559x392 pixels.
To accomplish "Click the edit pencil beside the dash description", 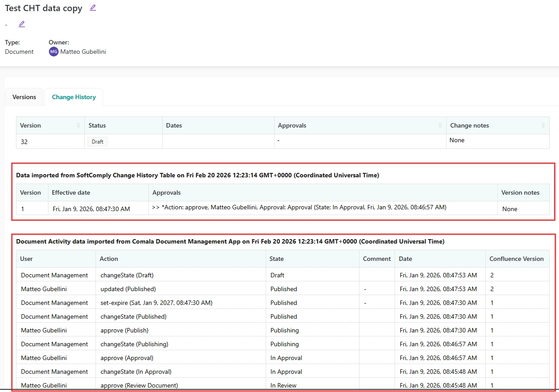I will [x=22, y=24].
